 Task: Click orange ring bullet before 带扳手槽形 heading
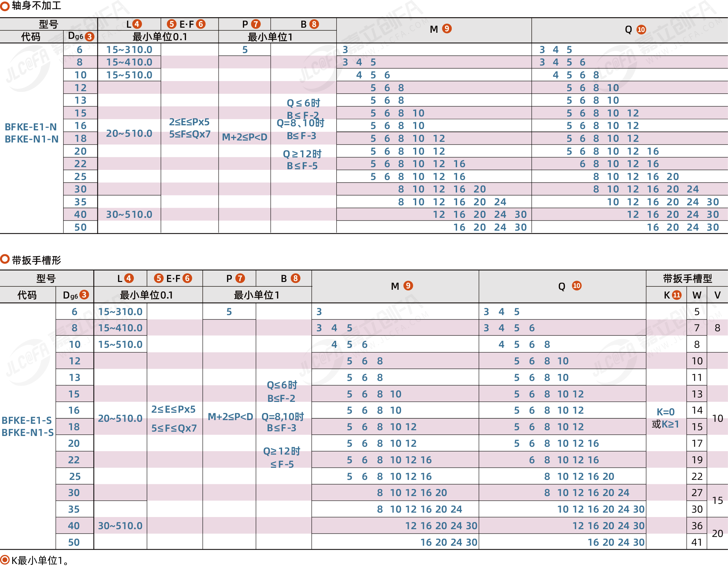click(x=4, y=259)
